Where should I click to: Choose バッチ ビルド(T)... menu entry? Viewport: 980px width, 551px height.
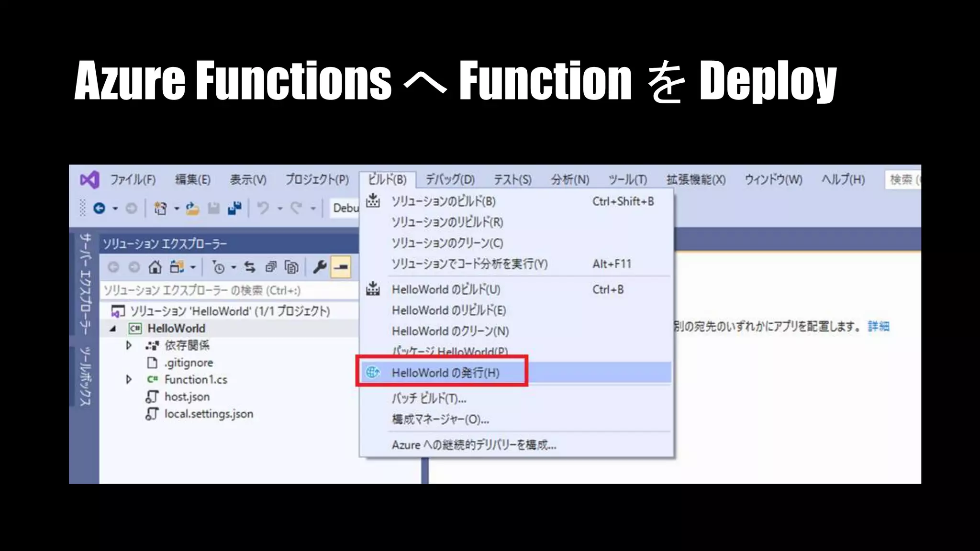[516, 398]
